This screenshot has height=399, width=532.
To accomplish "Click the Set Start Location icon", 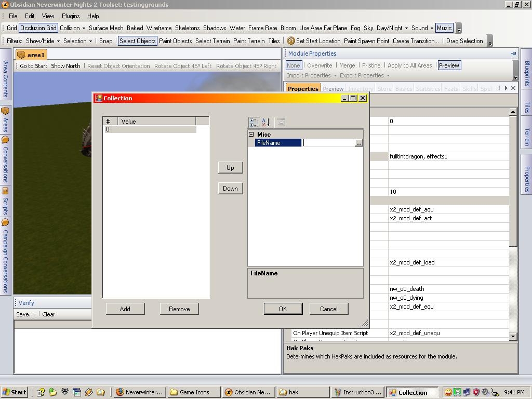I will [291, 41].
